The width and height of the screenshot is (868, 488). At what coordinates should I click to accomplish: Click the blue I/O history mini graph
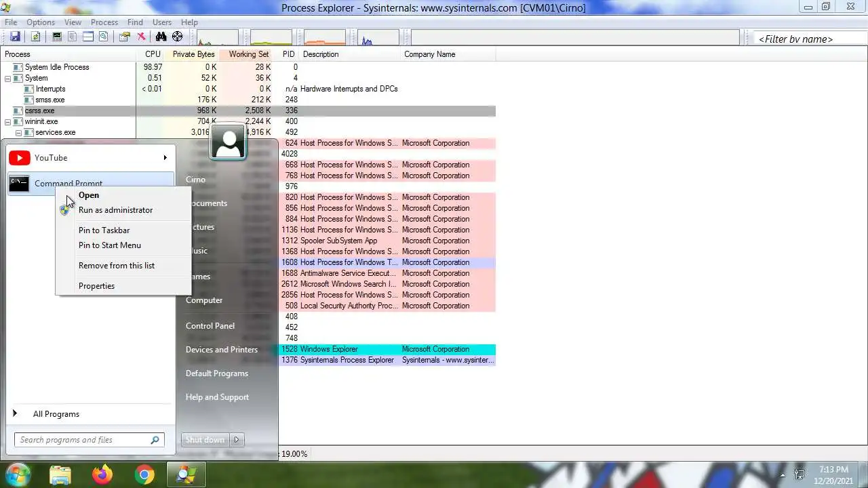pos(378,38)
